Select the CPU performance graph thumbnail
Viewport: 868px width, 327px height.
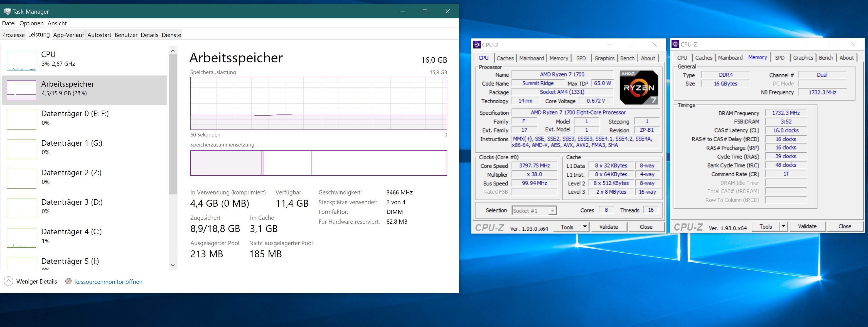[x=21, y=61]
